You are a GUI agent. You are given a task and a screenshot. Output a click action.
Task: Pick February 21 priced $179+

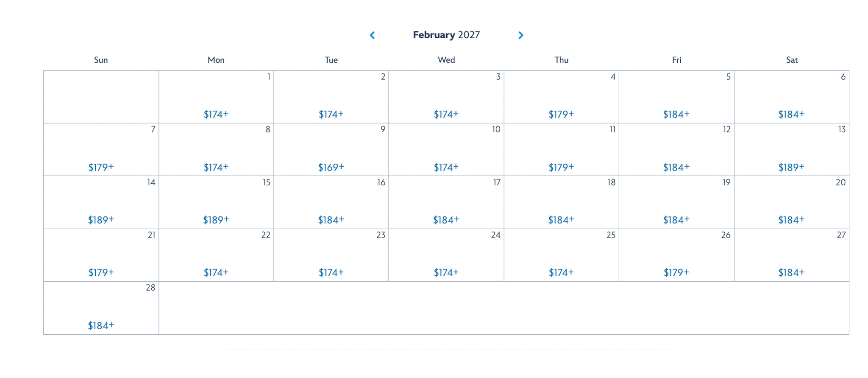[101, 272]
